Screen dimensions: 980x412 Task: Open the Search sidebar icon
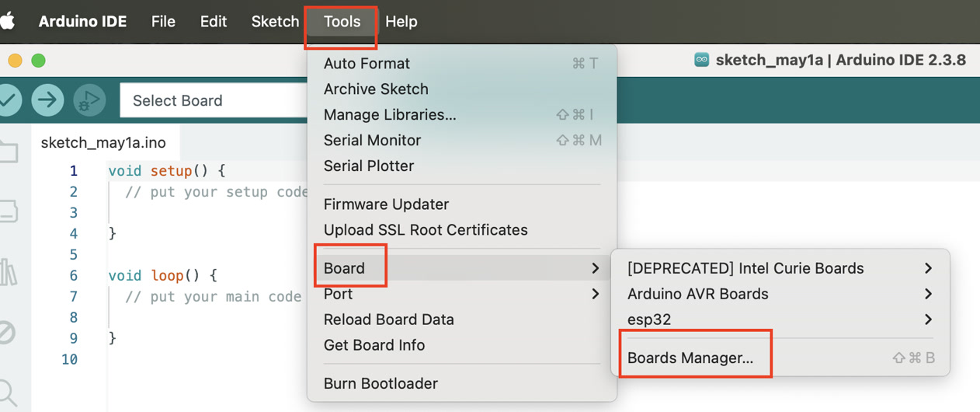click(7, 391)
